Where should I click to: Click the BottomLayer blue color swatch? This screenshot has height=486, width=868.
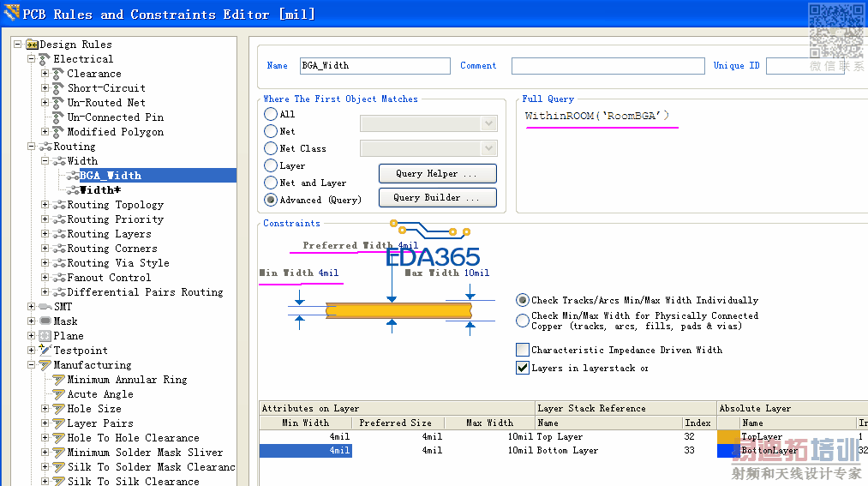[x=728, y=451]
